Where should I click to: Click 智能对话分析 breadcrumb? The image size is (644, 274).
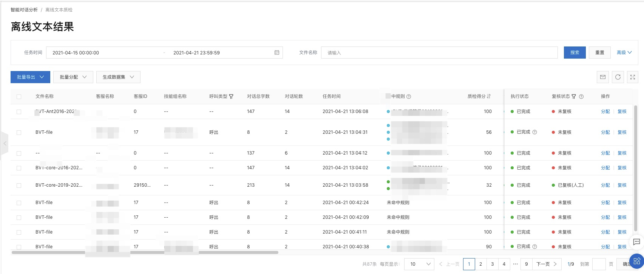24,10
